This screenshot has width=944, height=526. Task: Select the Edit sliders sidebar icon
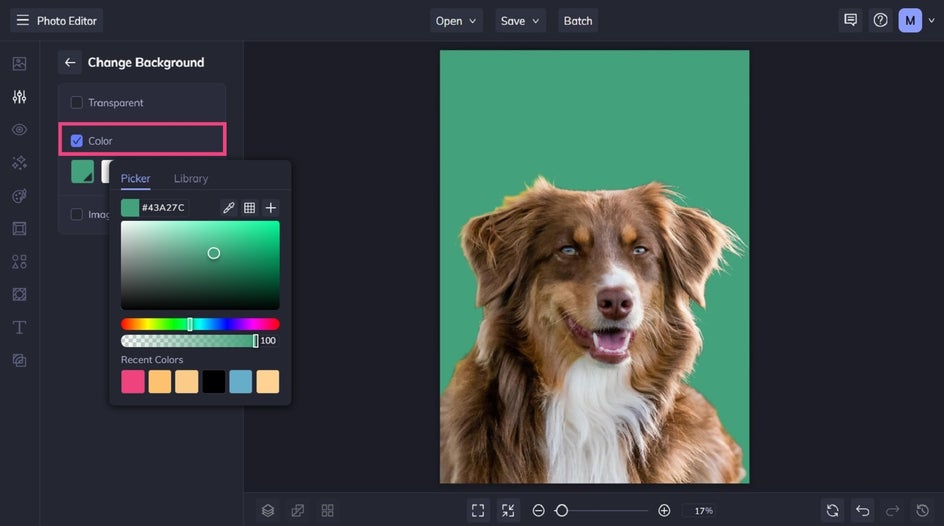coord(19,97)
